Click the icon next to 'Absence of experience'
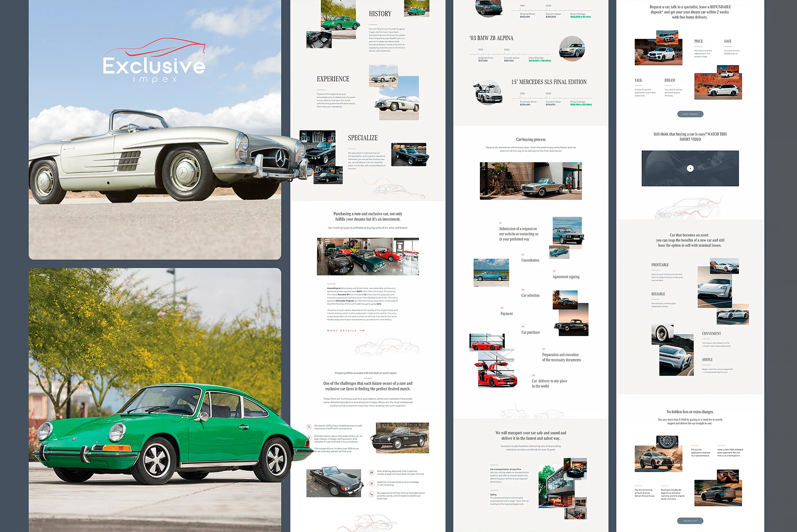 [372, 483]
